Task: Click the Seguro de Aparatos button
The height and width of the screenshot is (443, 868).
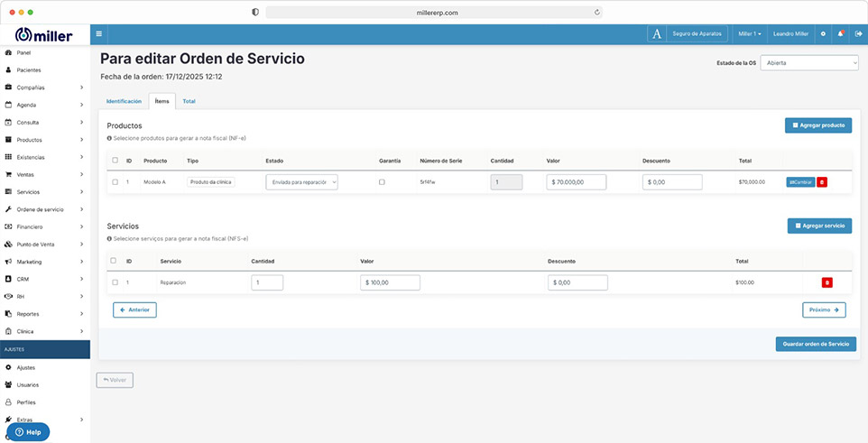Action: (x=688, y=33)
